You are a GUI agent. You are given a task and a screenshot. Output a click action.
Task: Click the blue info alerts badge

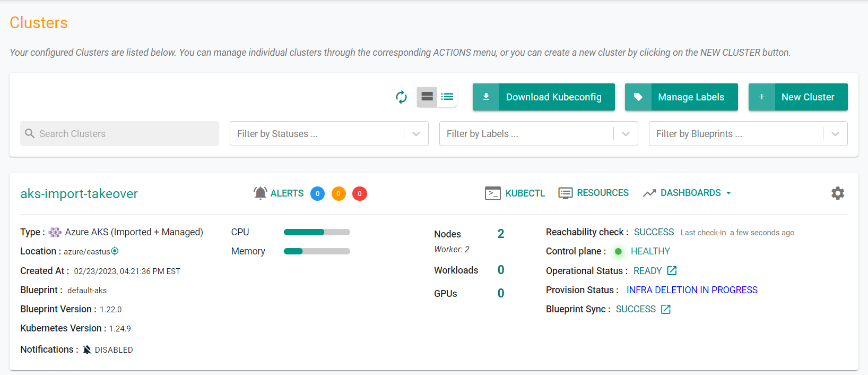pyautogui.click(x=317, y=193)
